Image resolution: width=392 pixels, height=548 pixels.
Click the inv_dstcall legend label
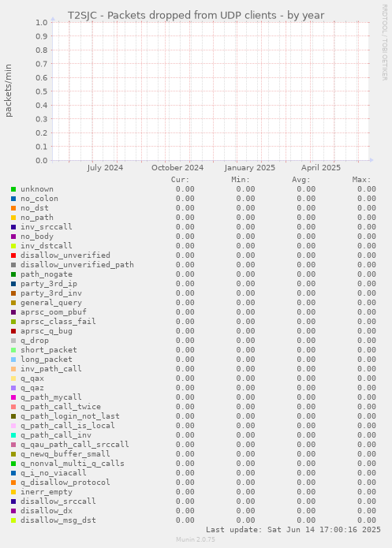[x=47, y=246]
